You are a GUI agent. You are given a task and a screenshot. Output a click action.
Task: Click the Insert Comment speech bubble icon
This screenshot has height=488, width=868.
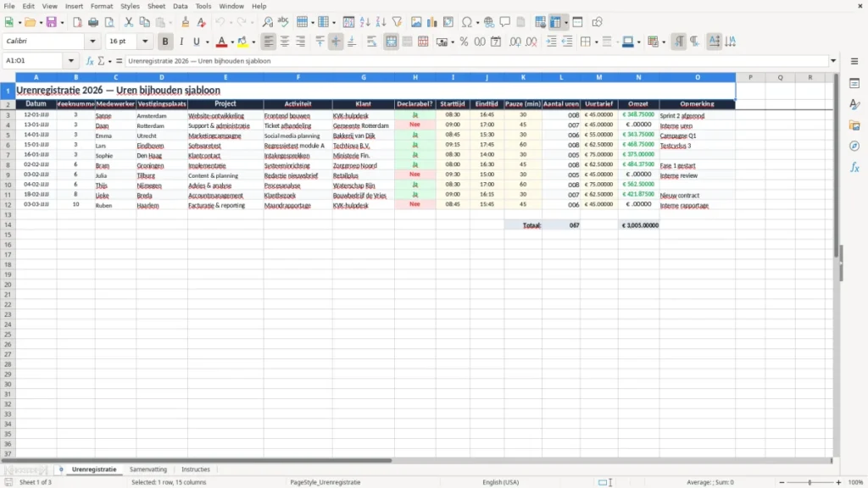(505, 22)
